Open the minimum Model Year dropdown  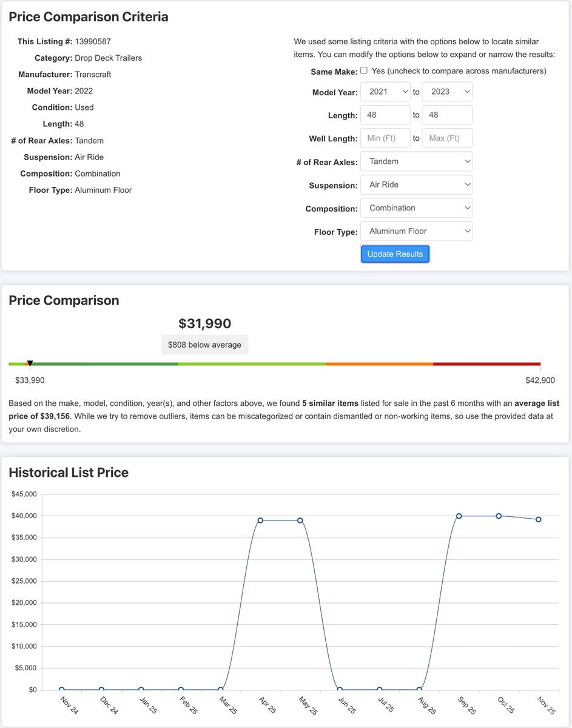point(385,92)
